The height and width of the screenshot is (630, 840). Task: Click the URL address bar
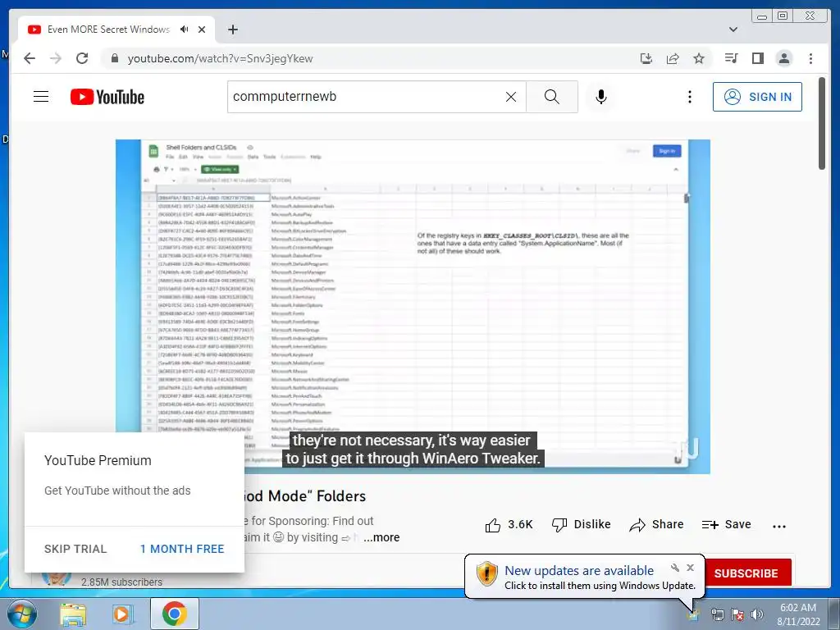[370, 58]
